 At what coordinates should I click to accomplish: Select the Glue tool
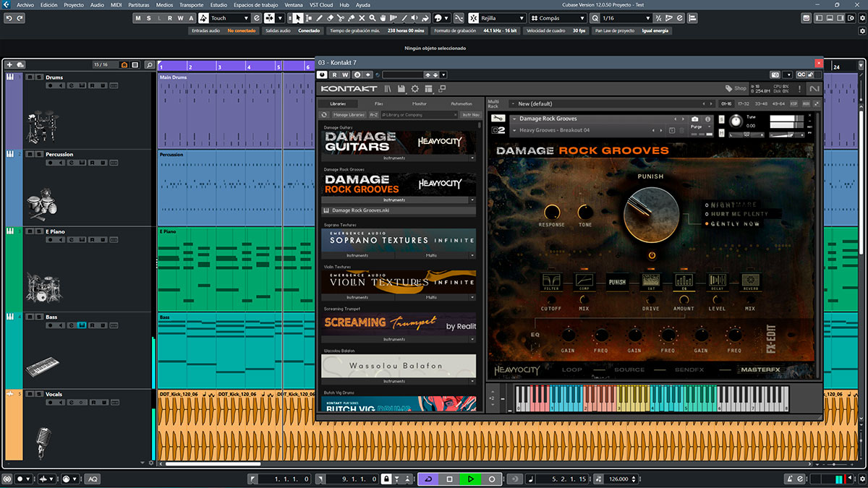[x=352, y=18]
